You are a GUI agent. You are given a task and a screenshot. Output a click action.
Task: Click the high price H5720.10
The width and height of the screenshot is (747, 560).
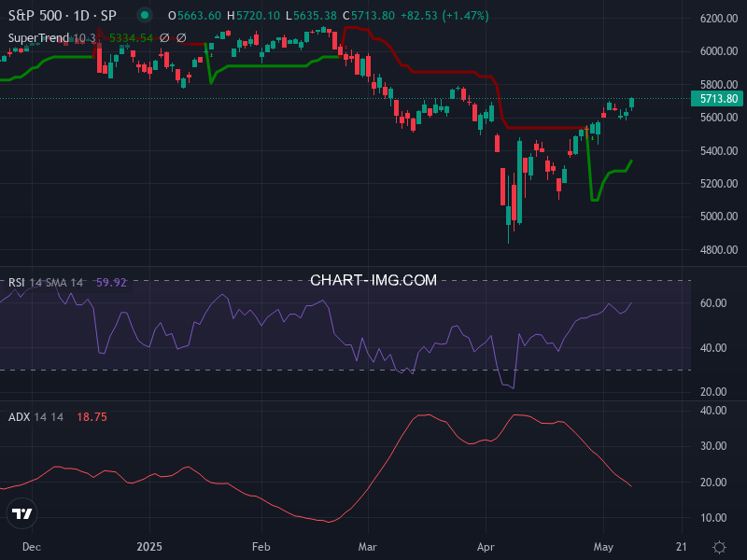pyautogui.click(x=253, y=16)
